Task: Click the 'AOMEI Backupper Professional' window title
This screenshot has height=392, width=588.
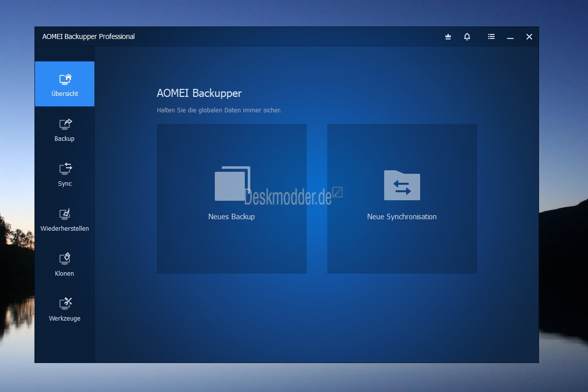Action: point(88,36)
